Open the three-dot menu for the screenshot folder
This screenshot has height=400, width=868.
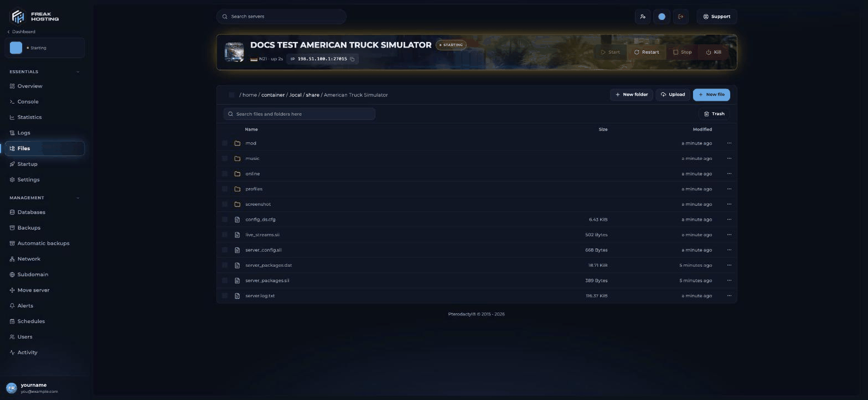(729, 204)
